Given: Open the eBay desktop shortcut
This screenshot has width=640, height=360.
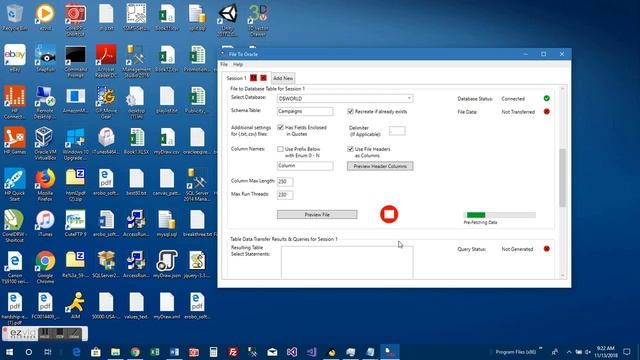Looking at the screenshot, I should click(x=15, y=58).
